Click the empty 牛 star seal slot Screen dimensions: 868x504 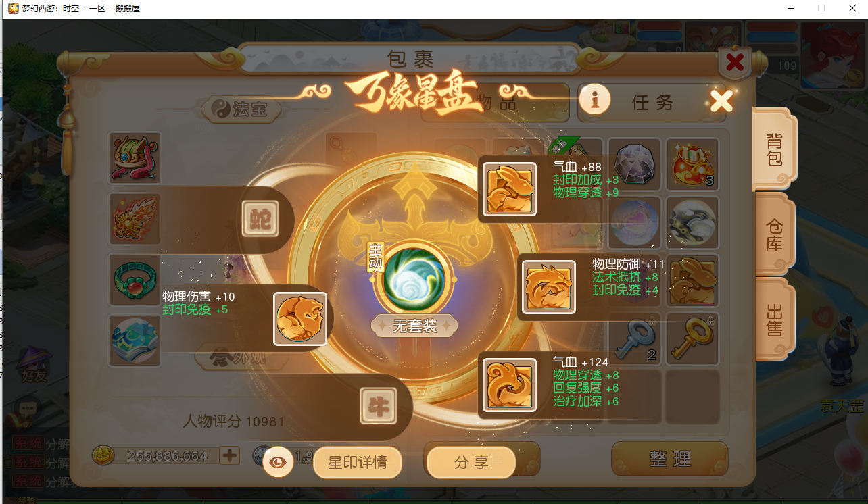(x=379, y=405)
